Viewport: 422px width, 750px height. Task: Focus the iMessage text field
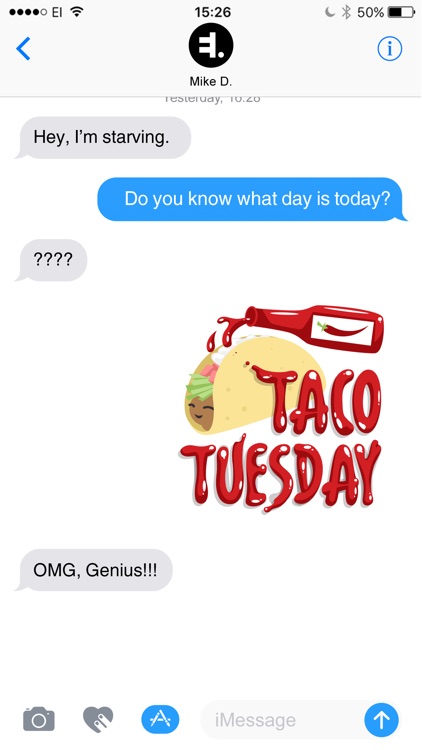(282, 720)
